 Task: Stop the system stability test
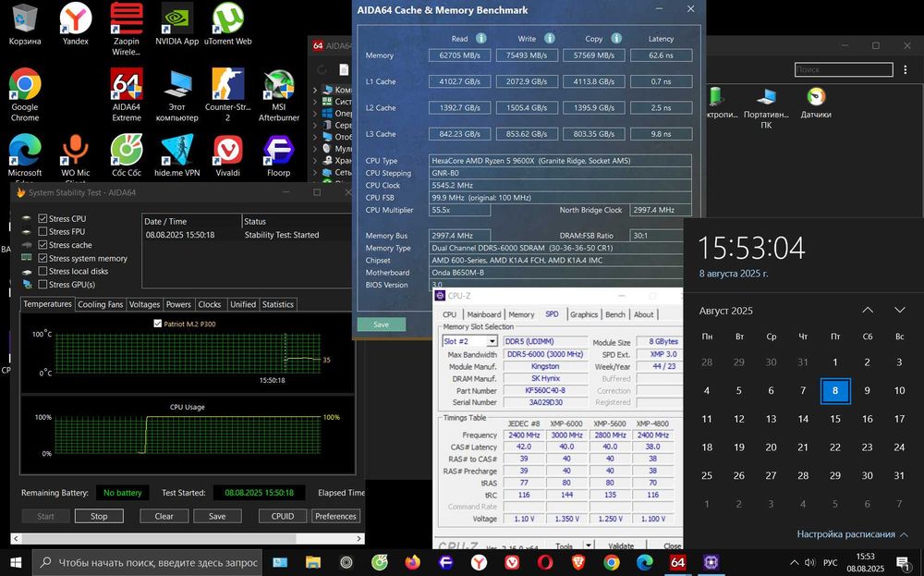99,516
